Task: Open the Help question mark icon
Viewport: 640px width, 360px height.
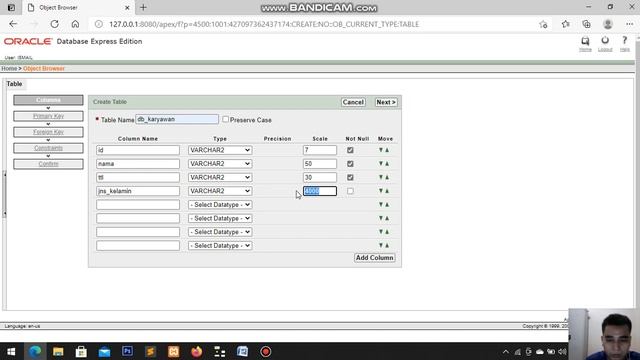Action: coord(624,40)
